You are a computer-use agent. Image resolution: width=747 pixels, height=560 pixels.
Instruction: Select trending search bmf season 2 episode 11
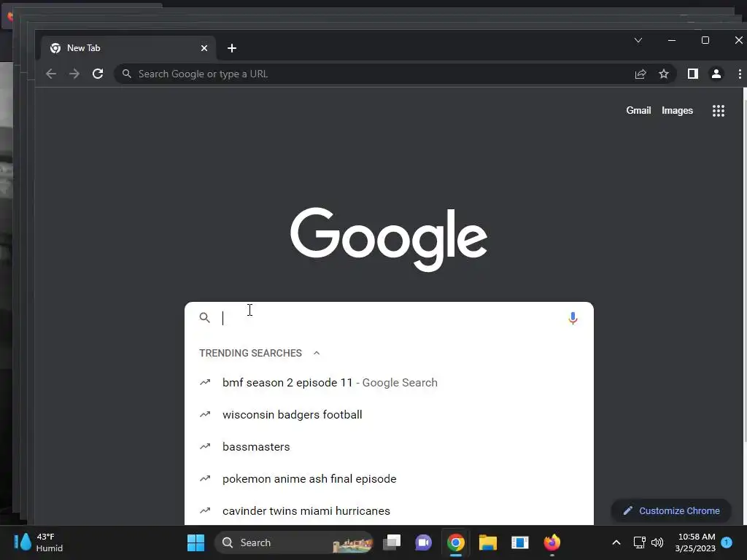tap(389, 382)
